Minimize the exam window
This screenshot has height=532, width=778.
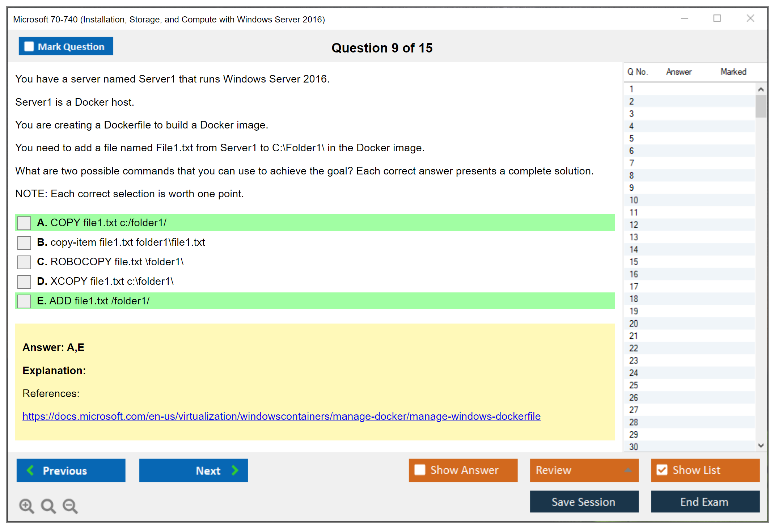(684, 18)
